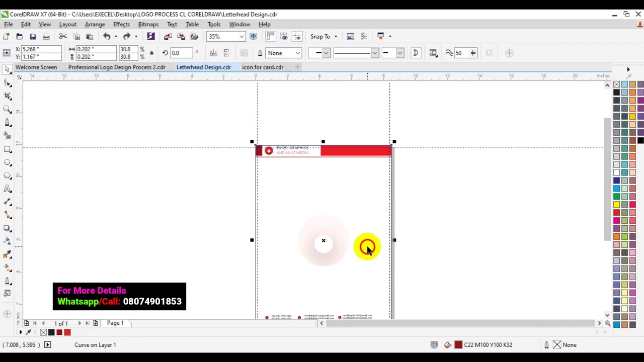This screenshot has height=362, width=644.
Task: Expand the Snap To dropdown
Action: pyautogui.click(x=336, y=36)
